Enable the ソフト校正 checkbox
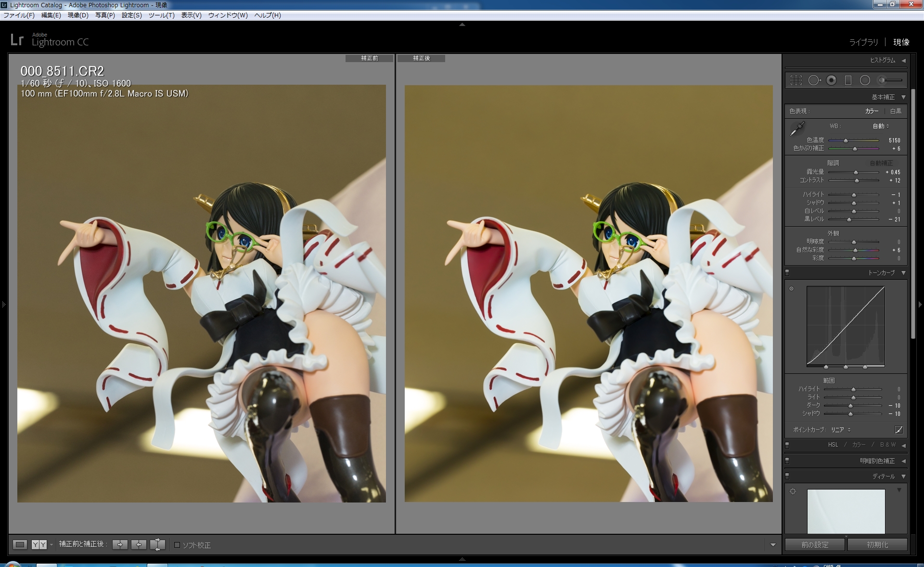The width and height of the screenshot is (924, 567). (x=177, y=545)
